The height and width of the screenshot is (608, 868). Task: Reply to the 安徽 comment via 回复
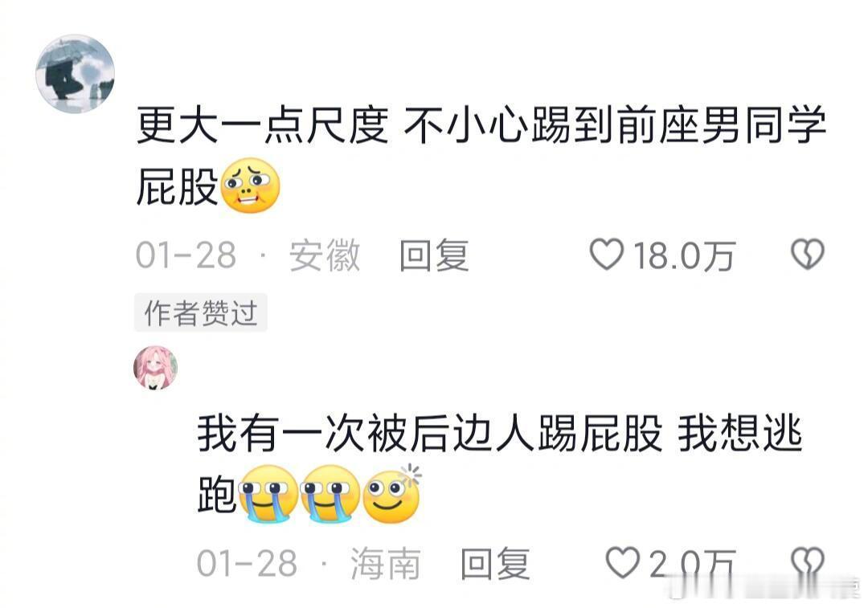(x=435, y=255)
